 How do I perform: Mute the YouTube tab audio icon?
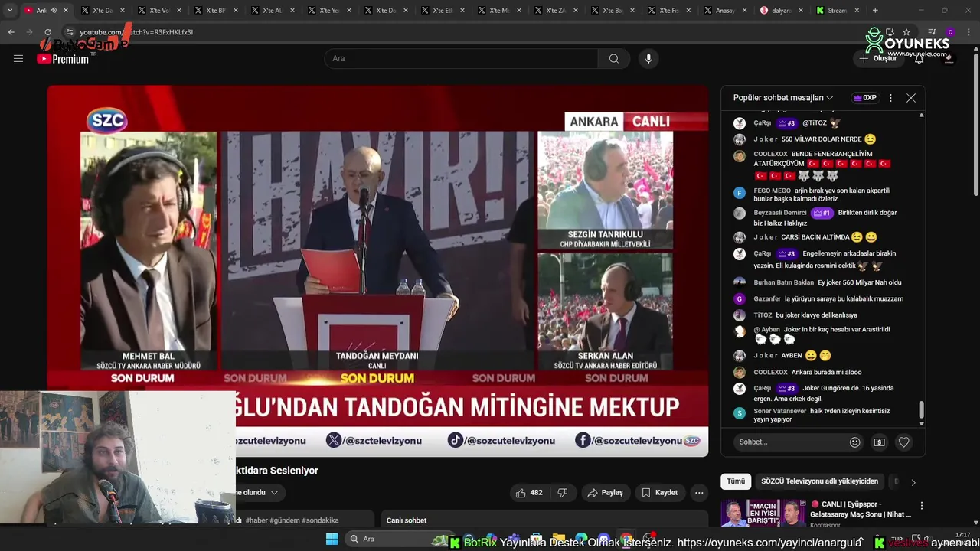click(54, 11)
